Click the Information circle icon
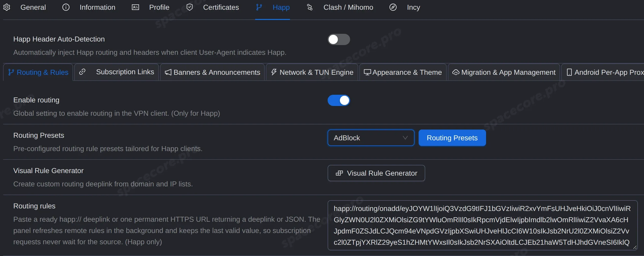Screen dimensions: 644x256 click(66, 7)
